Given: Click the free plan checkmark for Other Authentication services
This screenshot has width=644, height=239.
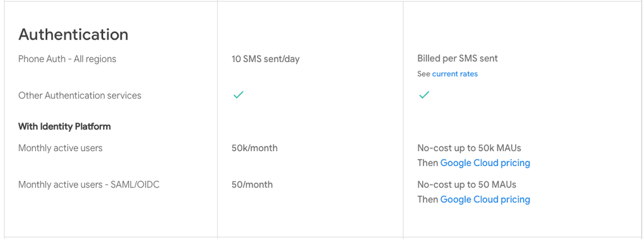Looking at the screenshot, I should click(x=238, y=95).
